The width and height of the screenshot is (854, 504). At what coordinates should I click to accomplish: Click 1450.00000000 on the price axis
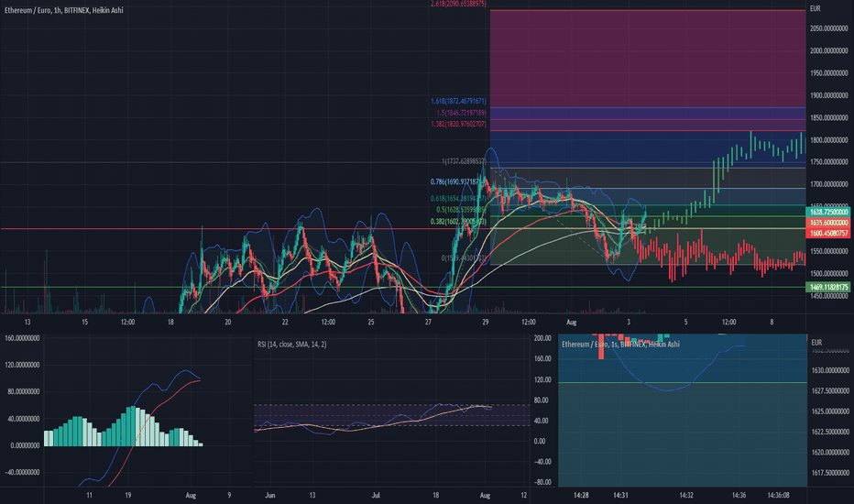829,296
